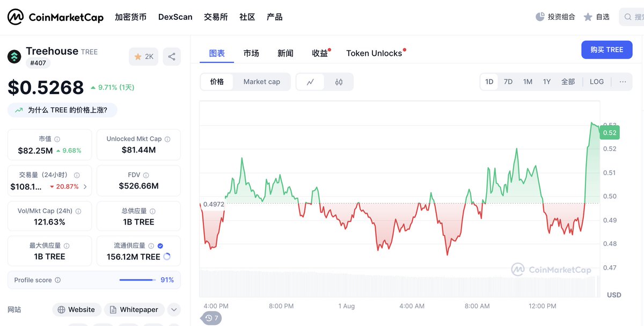644x326 pixels.
Task: Star Treehouse to watchlist (2K)
Action: (x=143, y=56)
